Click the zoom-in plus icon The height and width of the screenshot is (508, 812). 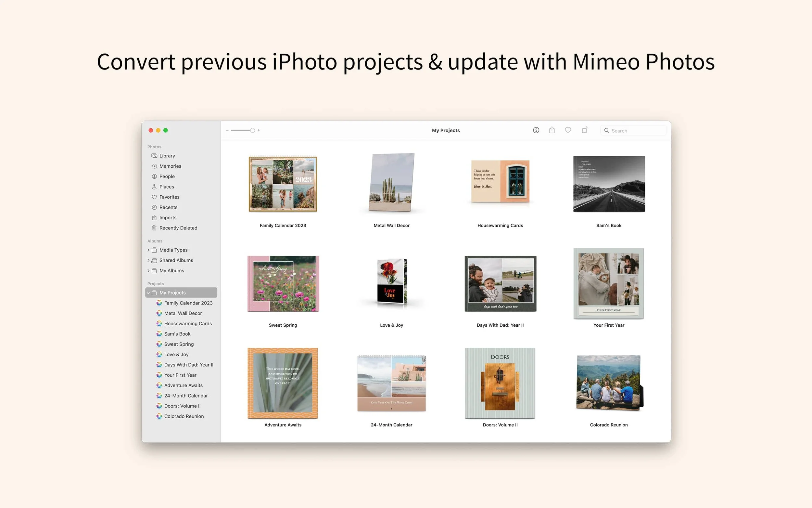pos(259,130)
